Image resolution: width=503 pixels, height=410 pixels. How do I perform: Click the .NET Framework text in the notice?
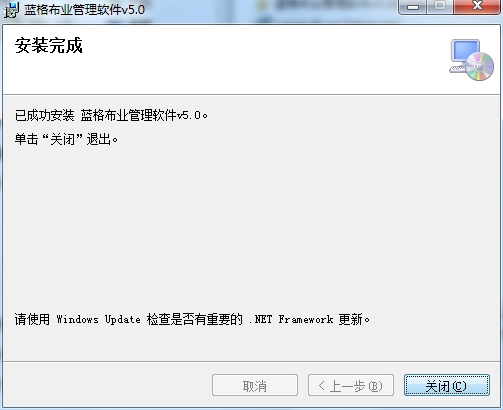pos(291,319)
